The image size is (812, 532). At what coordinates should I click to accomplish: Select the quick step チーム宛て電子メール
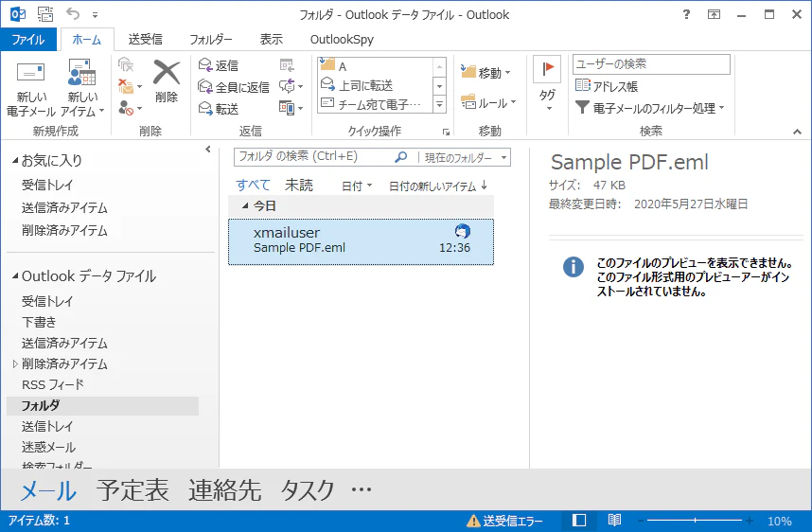click(375, 104)
